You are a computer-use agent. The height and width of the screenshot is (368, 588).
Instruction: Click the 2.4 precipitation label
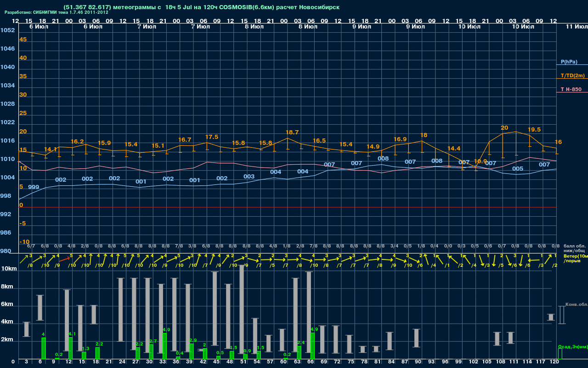301,343
